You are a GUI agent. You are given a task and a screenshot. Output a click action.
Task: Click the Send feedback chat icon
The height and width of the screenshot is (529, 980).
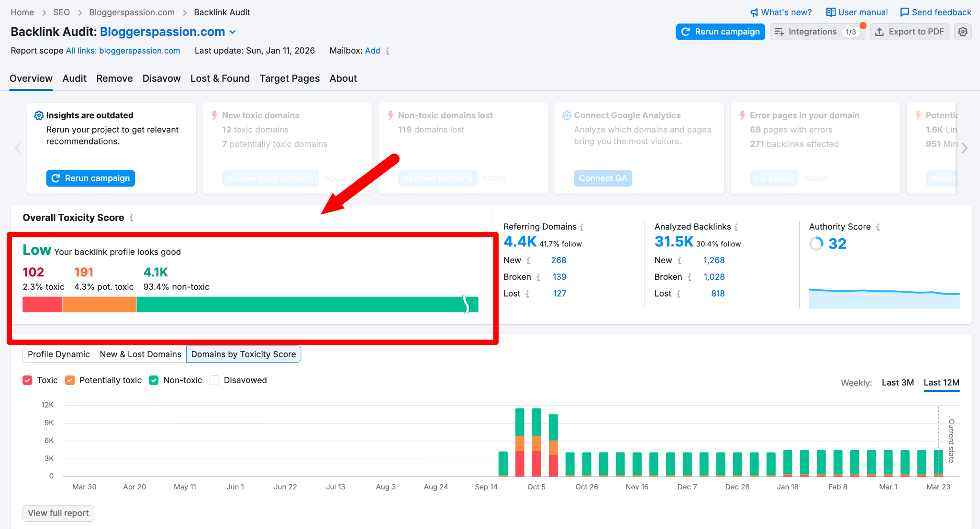point(904,12)
